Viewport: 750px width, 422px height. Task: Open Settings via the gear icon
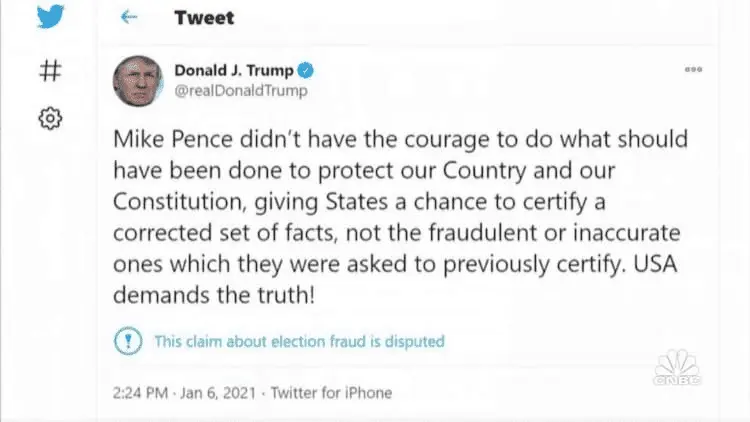coord(50,119)
